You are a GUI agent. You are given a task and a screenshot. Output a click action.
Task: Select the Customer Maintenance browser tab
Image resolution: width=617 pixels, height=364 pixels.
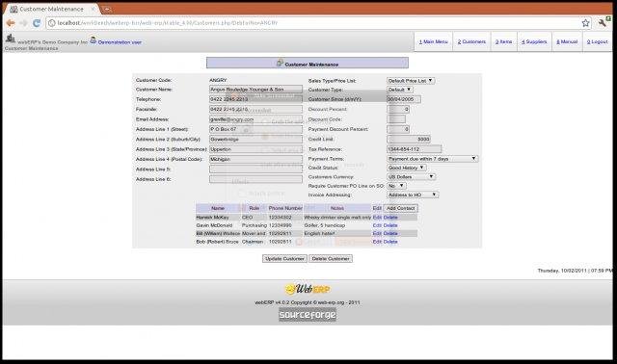(x=51, y=9)
